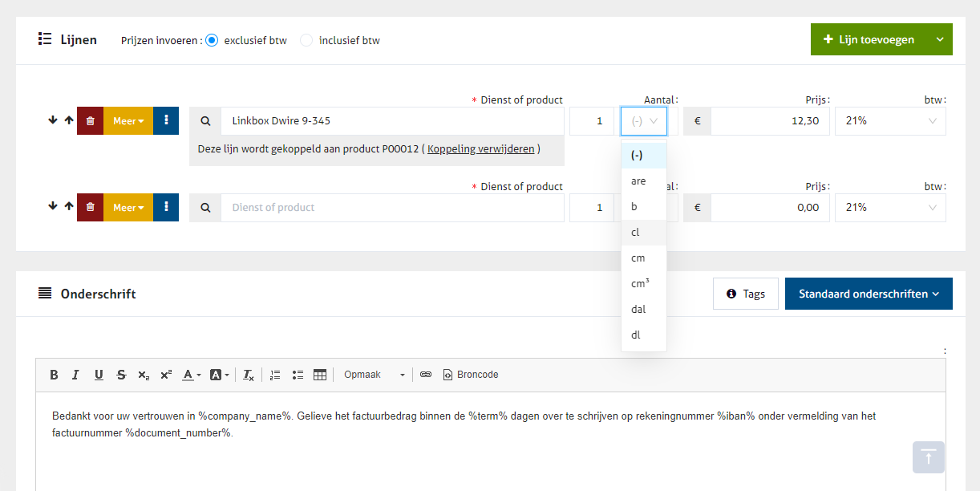This screenshot has width=980, height=491.
Task: Select the 'inclusief btw' radio option
Action: [306, 40]
